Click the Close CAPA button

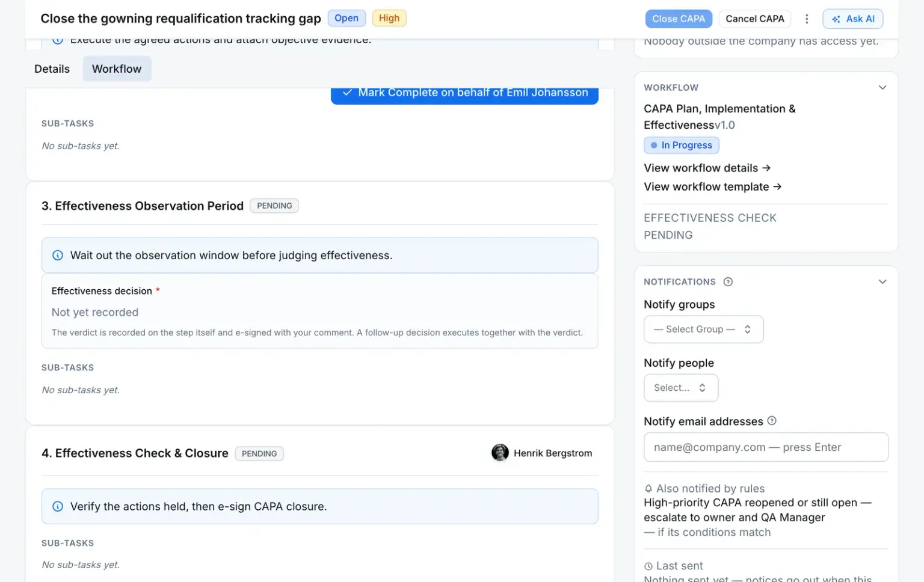(679, 19)
